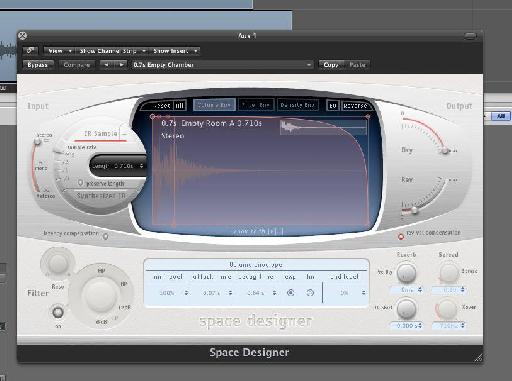This screenshot has width=512, height=381.
Task: Click the Rev output slider handle
Action: [415, 210]
